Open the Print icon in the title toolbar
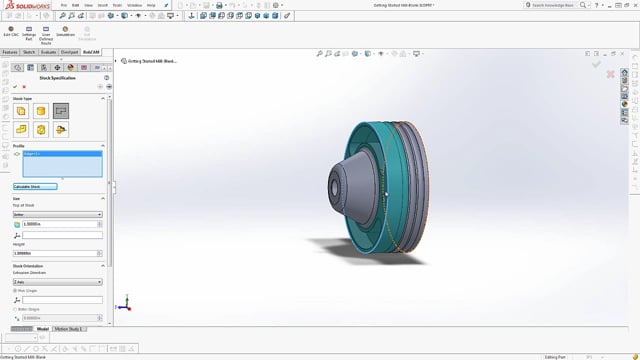 [219, 5]
